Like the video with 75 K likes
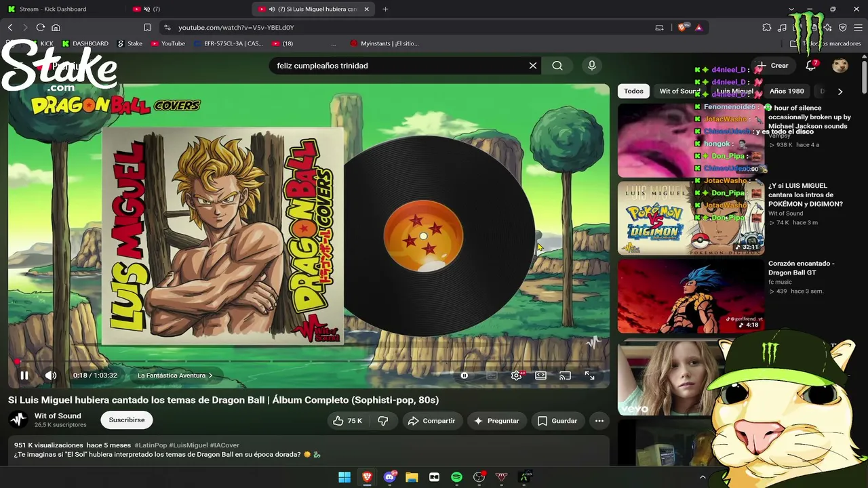868x488 pixels. [x=347, y=421]
